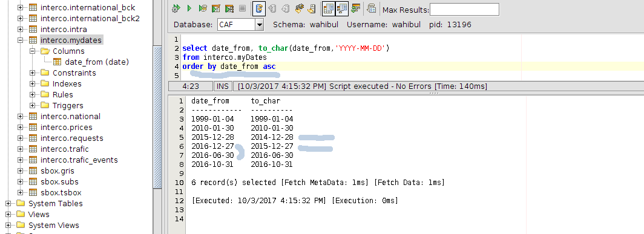
Task: Expand the Indexes folder
Action: tap(33, 84)
